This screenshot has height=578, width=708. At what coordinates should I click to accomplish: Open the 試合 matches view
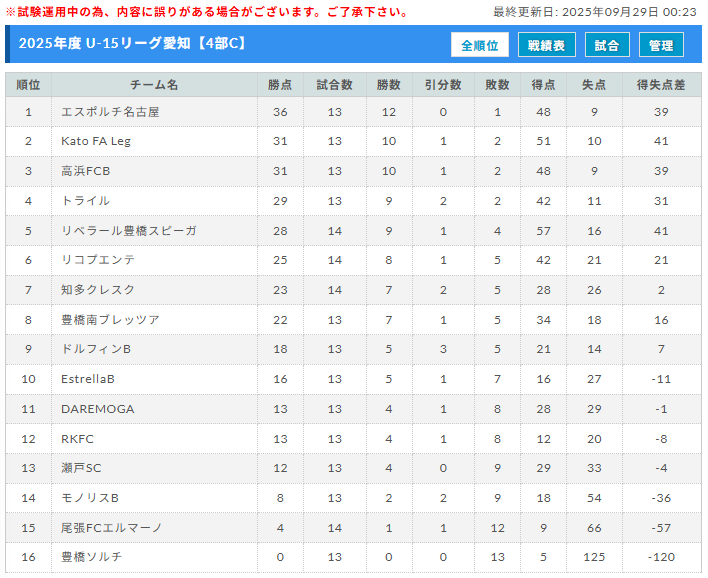(x=606, y=45)
